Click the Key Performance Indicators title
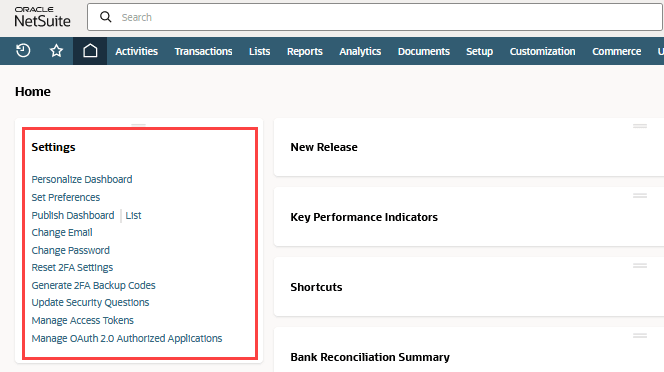The height and width of the screenshot is (372, 664). click(364, 217)
